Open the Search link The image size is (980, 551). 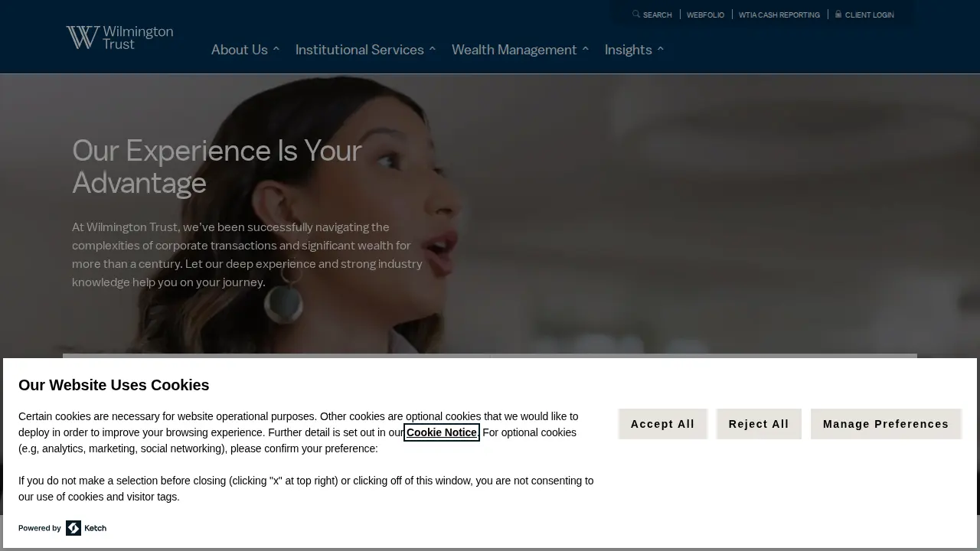[x=658, y=15]
